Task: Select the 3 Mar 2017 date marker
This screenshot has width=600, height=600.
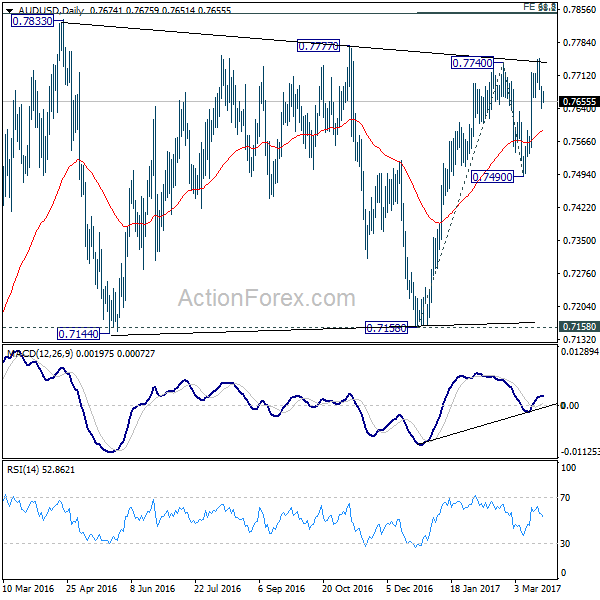Action: 537,588
